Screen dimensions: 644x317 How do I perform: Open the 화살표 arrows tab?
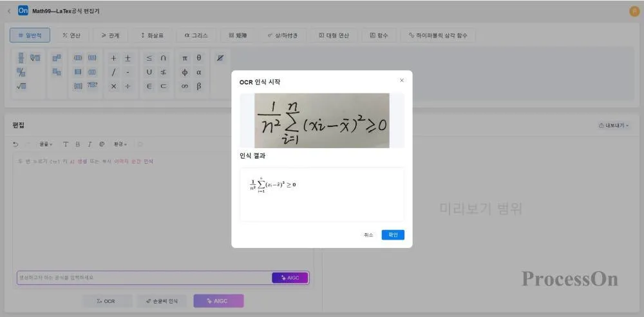pos(152,35)
